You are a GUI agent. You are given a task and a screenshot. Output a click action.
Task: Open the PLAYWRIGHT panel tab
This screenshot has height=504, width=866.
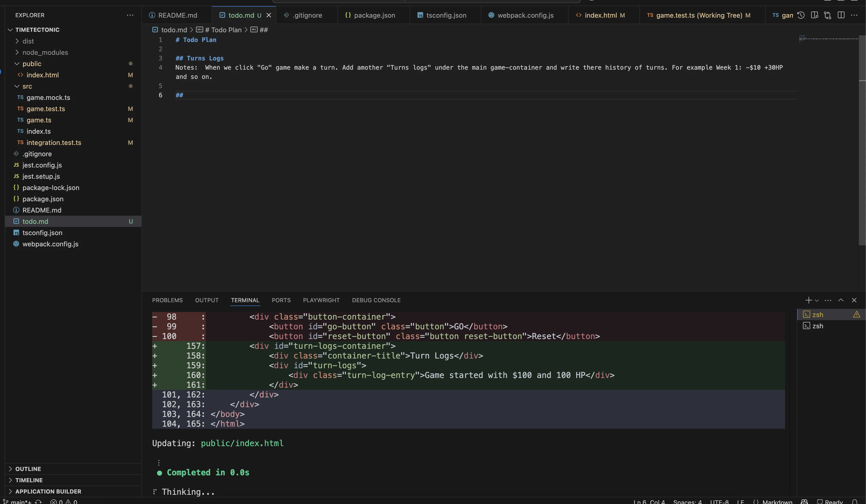click(x=321, y=300)
